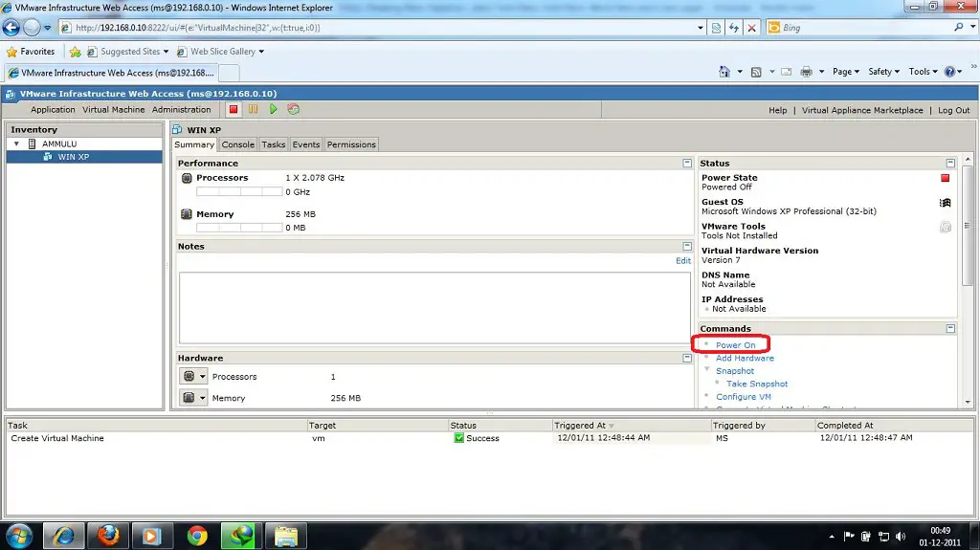The image size is (980, 550).
Task: Open Firefox from the taskbar
Action: [108, 537]
